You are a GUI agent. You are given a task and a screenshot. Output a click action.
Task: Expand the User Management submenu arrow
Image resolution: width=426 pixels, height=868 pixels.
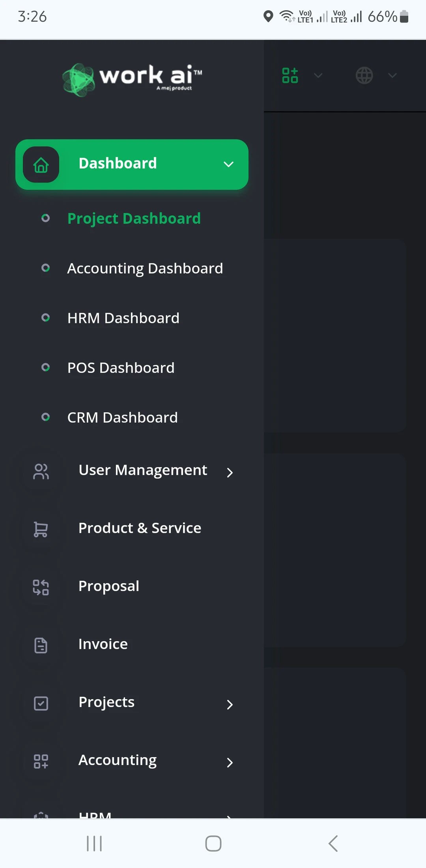click(x=230, y=472)
